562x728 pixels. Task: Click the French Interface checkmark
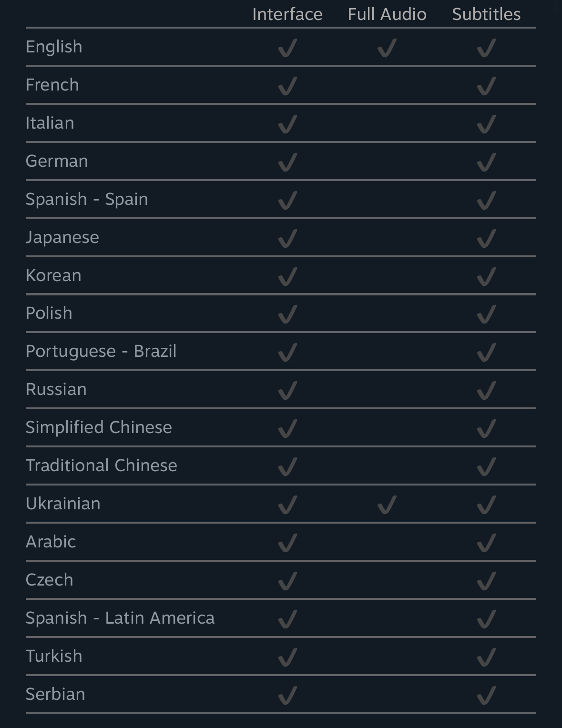[287, 86]
